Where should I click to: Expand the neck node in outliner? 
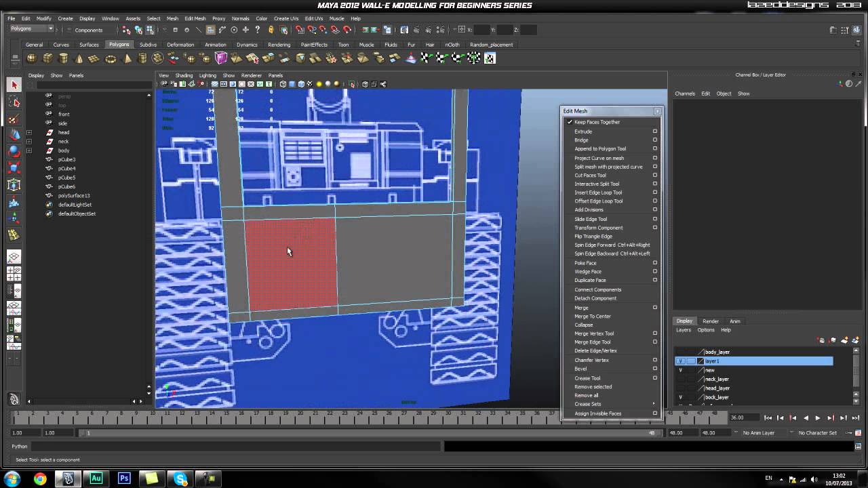point(29,141)
